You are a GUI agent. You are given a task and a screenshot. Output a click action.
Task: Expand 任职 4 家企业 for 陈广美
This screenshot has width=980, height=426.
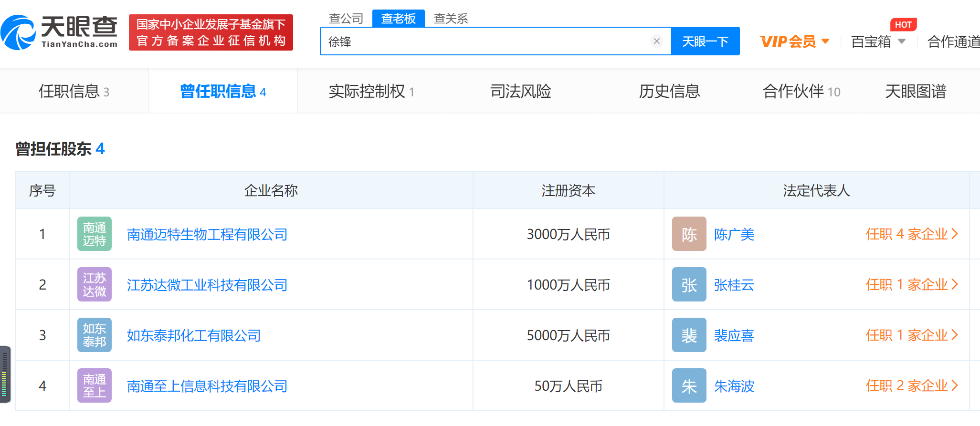tap(912, 234)
